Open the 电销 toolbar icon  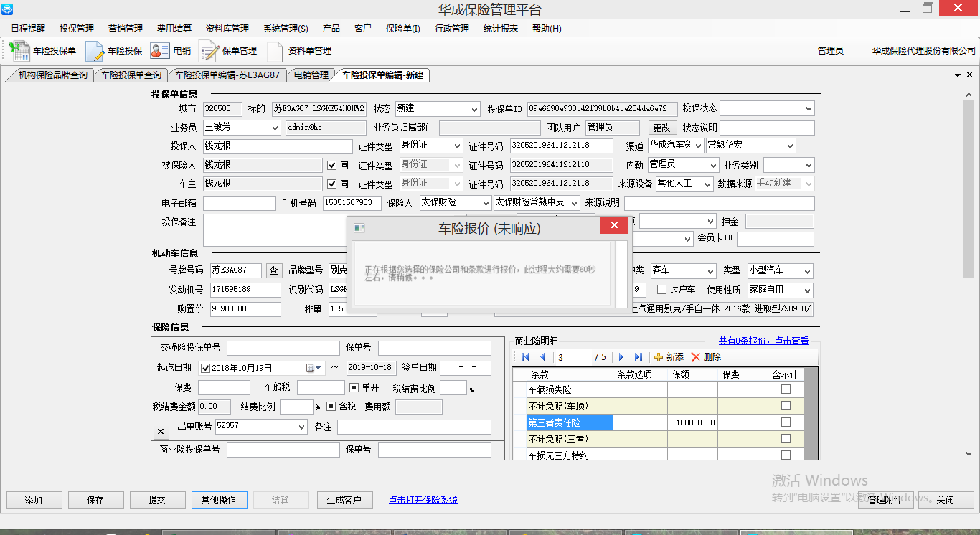click(171, 51)
